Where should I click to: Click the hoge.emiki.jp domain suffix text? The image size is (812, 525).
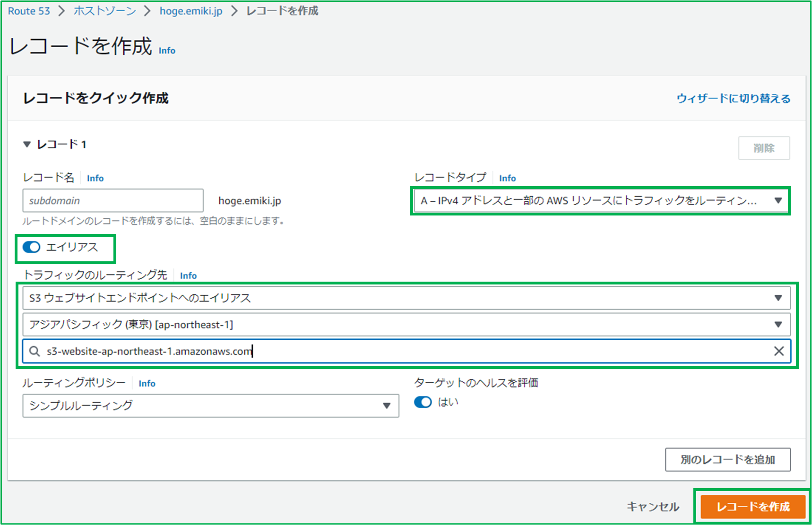[x=250, y=201]
